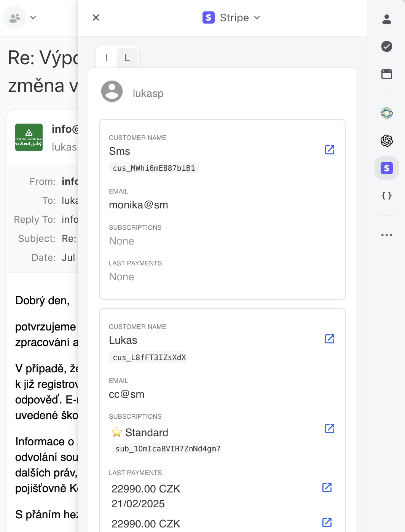This screenshot has height=532, width=405.
Task: Switch to the L contact tab
Action: coord(128,58)
